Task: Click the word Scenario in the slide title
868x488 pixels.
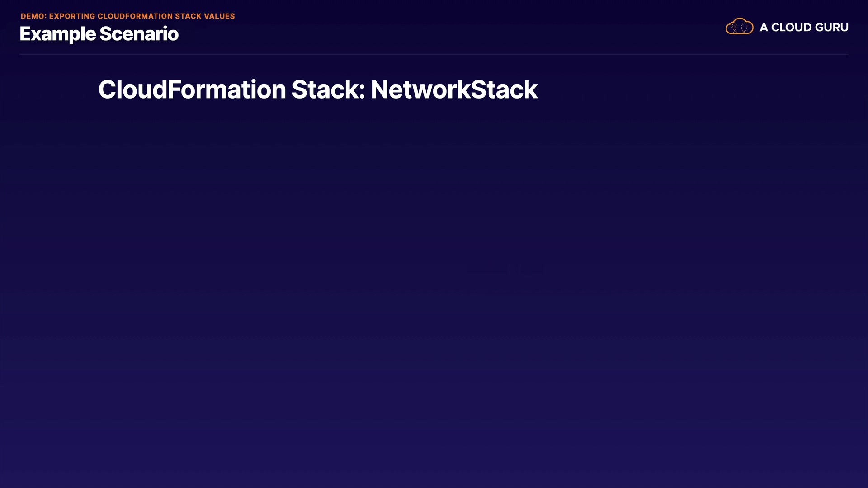Action: (x=139, y=34)
